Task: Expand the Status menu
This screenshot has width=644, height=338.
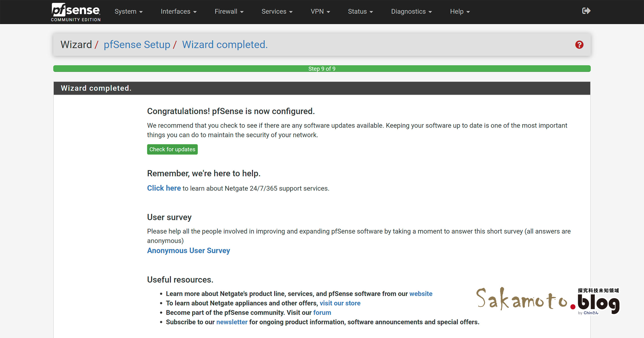Action: pos(360,12)
